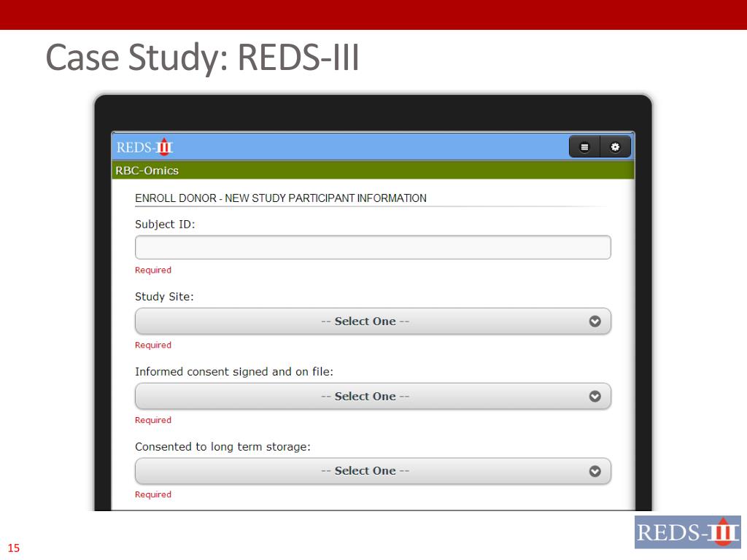Click the Enroll Donor section heading
Viewport: 747px width, 560px height.
tap(281, 198)
